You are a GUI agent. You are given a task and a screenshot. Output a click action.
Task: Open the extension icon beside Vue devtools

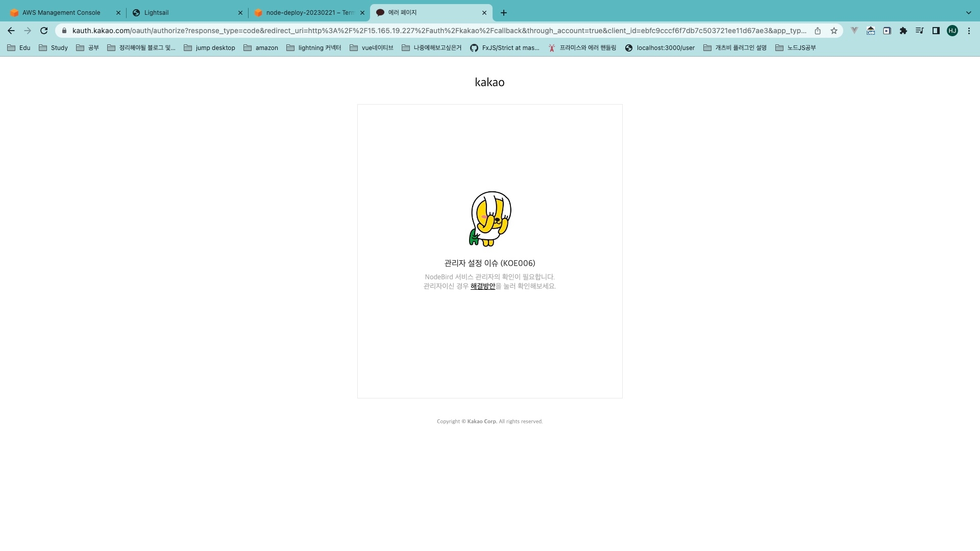click(871, 31)
